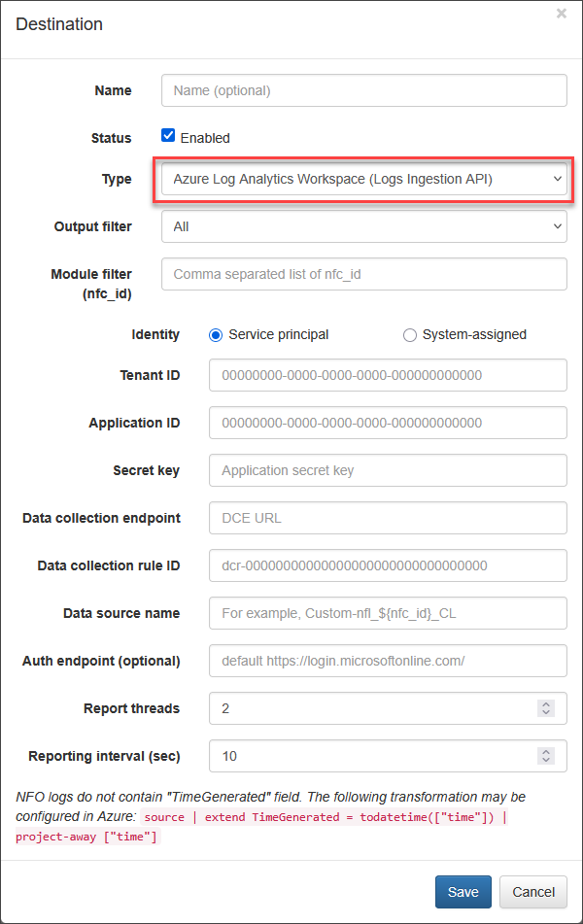Select the Service principal identity option
583x924 pixels.
pyautogui.click(x=216, y=335)
